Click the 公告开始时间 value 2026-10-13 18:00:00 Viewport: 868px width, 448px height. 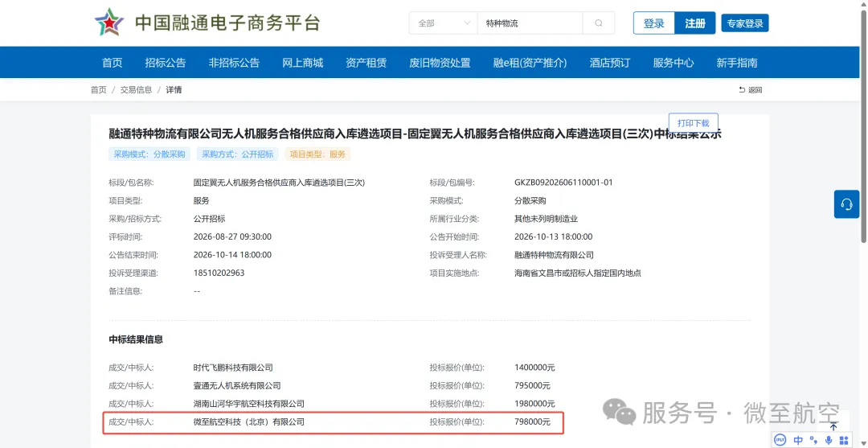[x=554, y=237]
